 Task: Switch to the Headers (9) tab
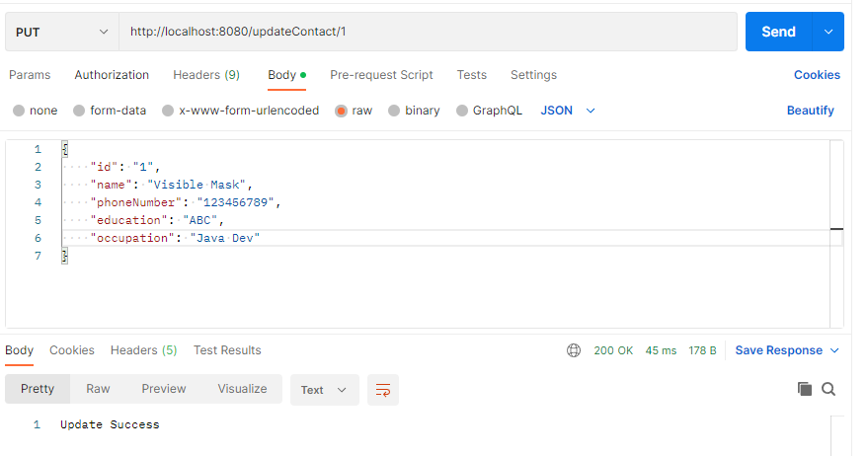(206, 75)
